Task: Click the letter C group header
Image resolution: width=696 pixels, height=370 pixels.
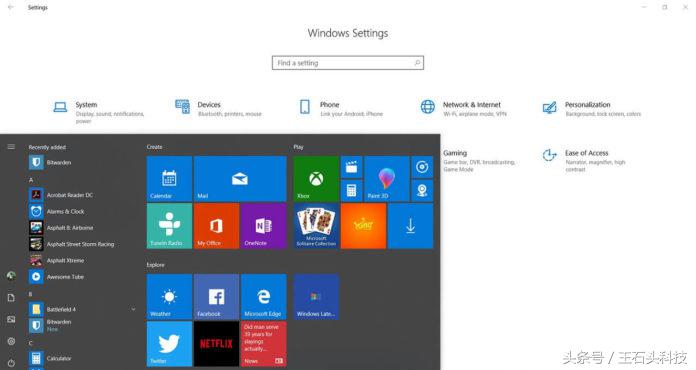Action: coord(31,343)
